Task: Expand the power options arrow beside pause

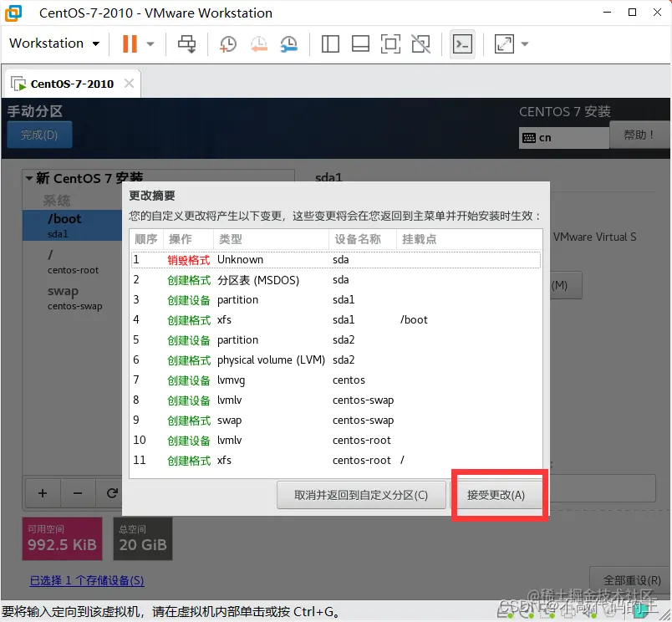Action: pyautogui.click(x=150, y=43)
